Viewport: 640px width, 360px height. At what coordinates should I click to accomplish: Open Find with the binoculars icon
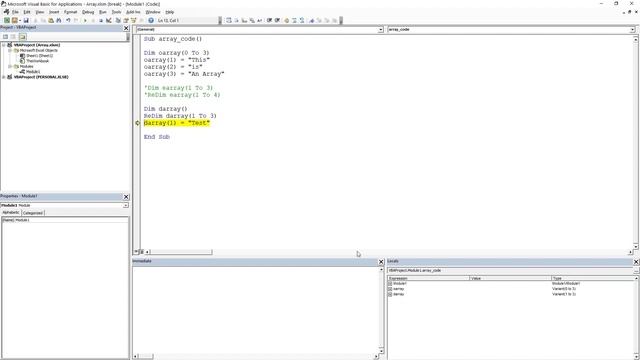(59, 20)
